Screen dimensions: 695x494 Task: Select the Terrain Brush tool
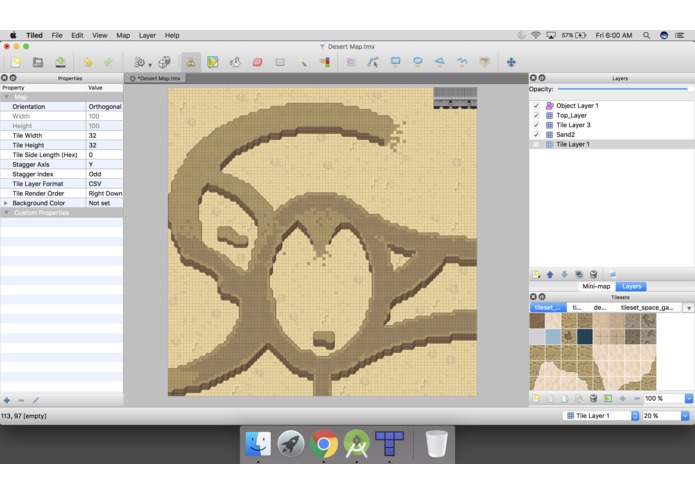point(213,62)
